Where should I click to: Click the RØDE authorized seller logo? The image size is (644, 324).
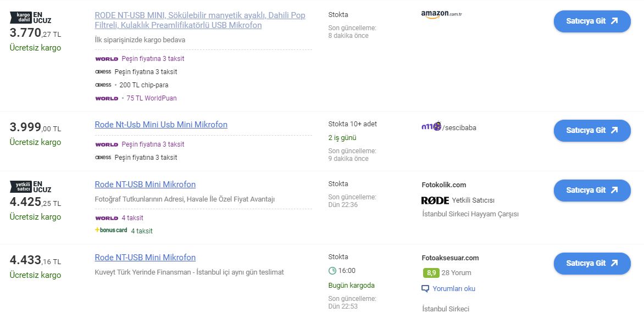(x=435, y=200)
